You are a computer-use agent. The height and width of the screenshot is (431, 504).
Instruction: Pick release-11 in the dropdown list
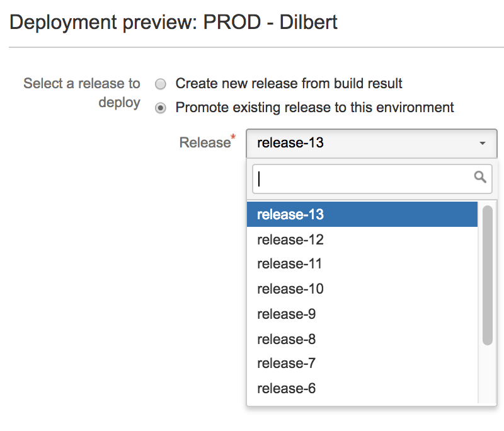tap(290, 264)
